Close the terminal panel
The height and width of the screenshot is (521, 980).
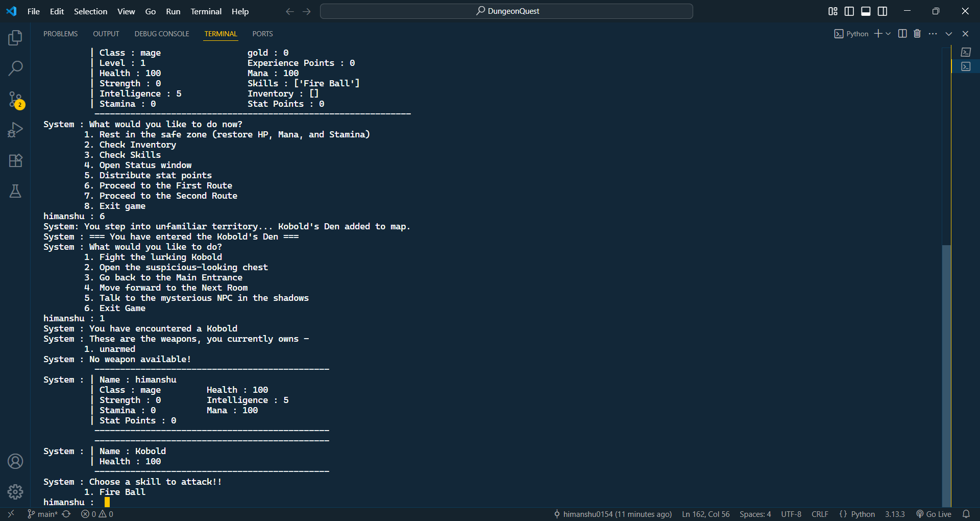point(965,34)
